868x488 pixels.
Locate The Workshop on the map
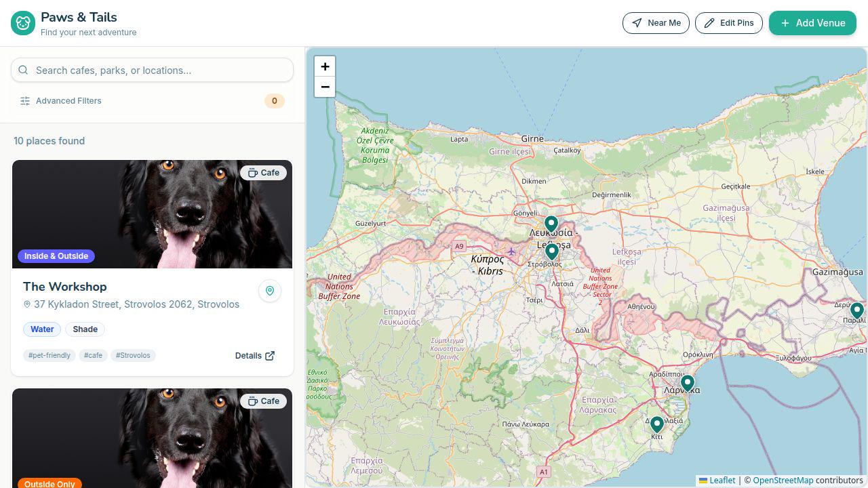coord(269,291)
